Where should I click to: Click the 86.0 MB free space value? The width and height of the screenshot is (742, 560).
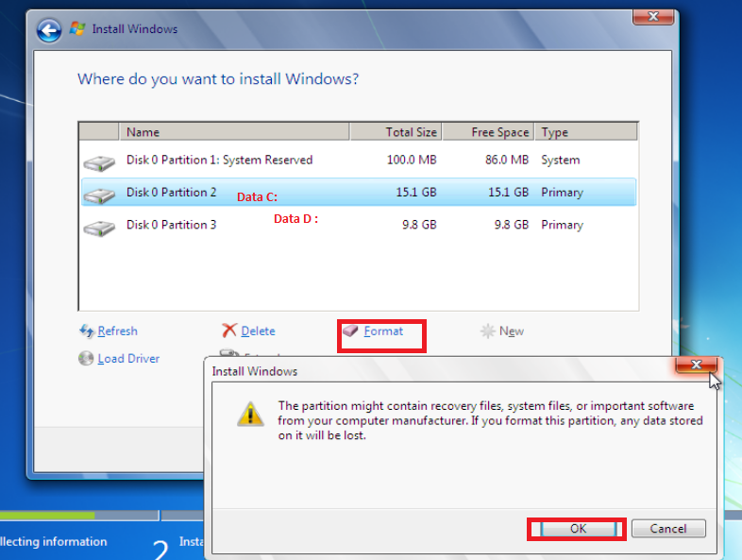click(x=507, y=160)
